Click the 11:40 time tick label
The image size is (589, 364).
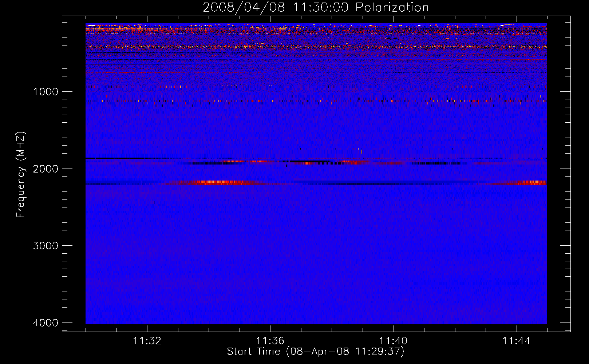coord(394,341)
